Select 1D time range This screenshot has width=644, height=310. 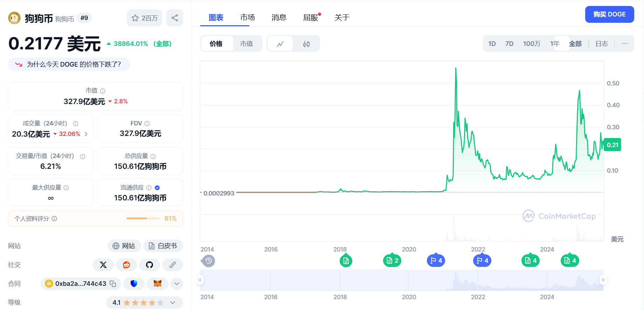point(492,44)
